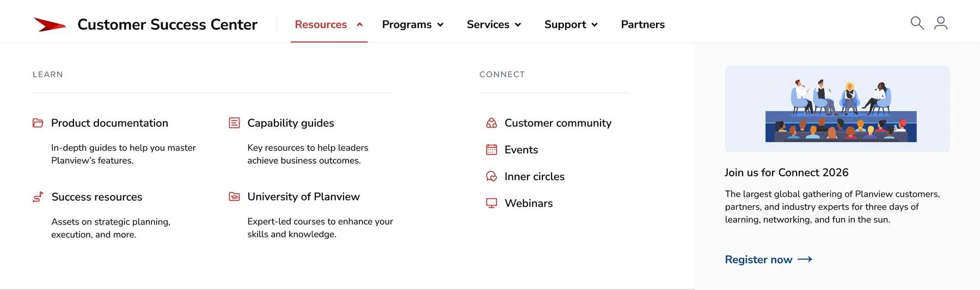This screenshot has width=980, height=290.
Task: Click the graduation folder icon beside University of Planview
Action: point(234,196)
